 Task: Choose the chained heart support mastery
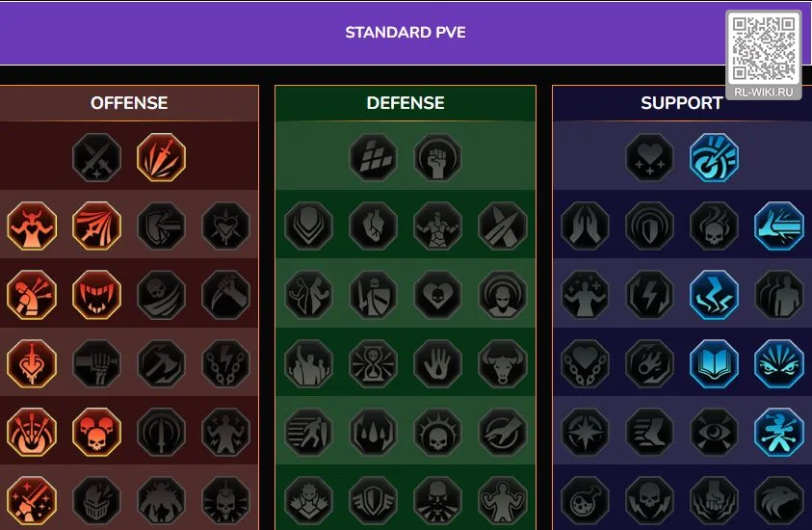[586, 363]
